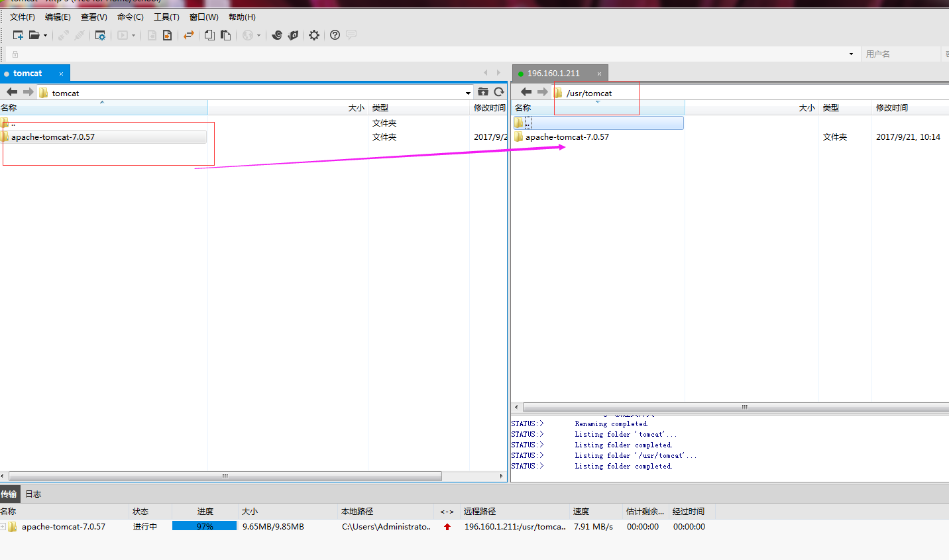Refresh the local pane listing
Viewport: 949px width, 560px height.
point(499,92)
